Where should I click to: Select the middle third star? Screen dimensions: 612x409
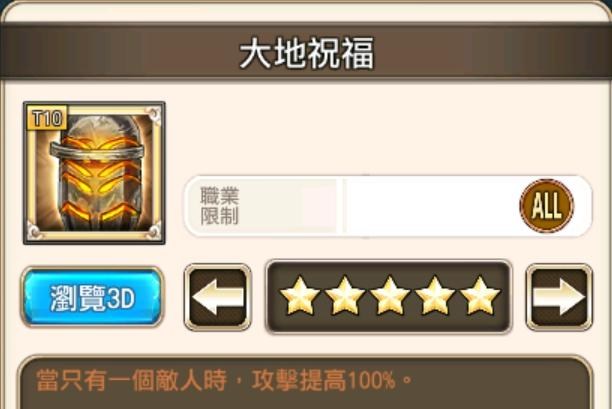tap(389, 296)
